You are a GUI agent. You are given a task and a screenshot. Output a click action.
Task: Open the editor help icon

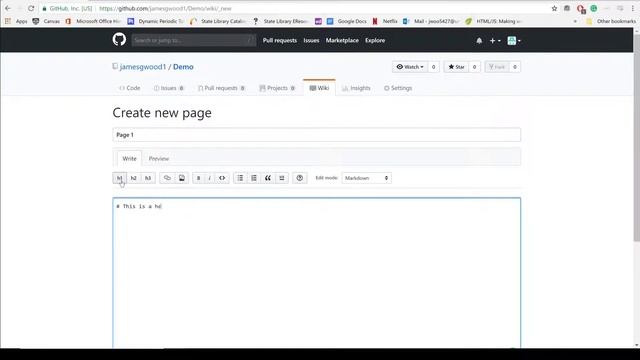(300, 178)
